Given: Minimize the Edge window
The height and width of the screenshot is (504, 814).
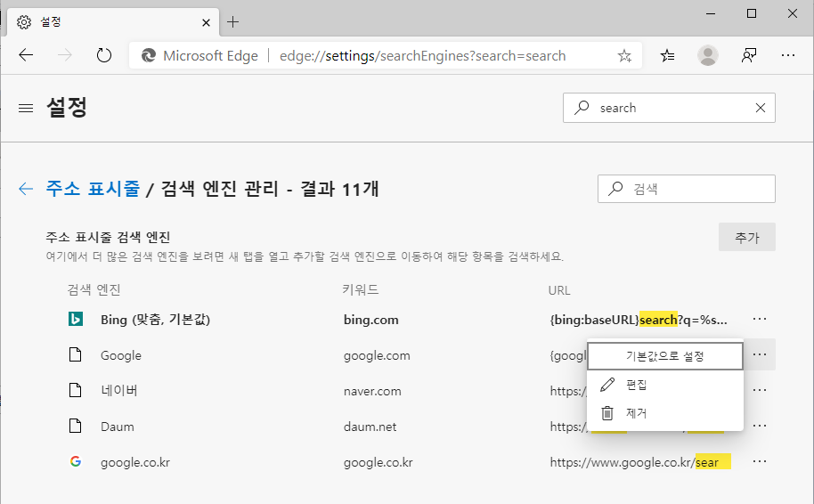Looking at the screenshot, I should tap(711, 14).
